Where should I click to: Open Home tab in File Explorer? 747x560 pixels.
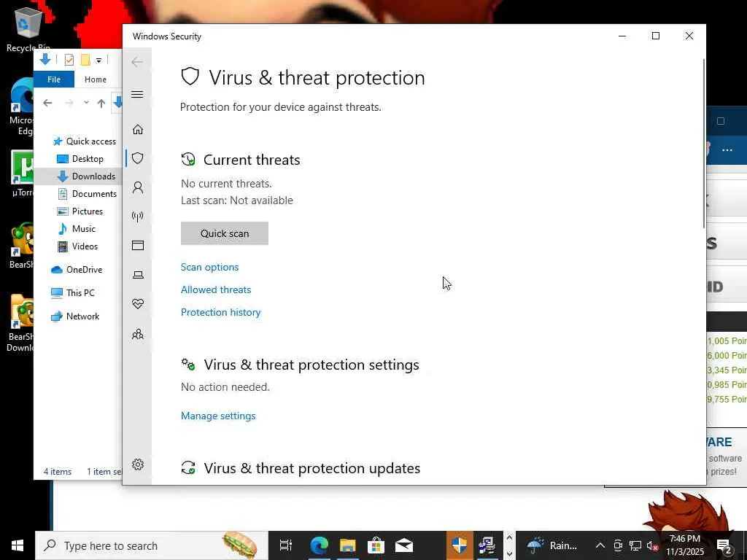[96, 79]
